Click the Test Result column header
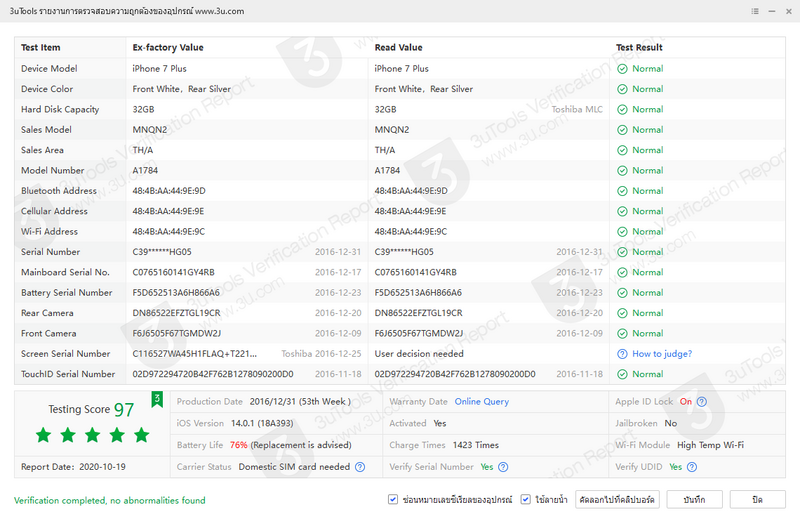The width and height of the screenshot is (800, 526). 639,47
